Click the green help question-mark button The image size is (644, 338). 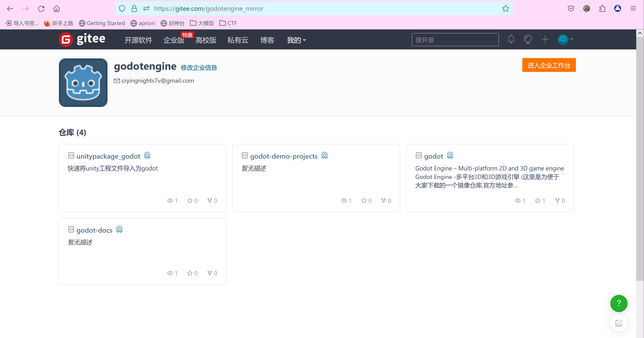pyautogui.click(x=618, y=303)
